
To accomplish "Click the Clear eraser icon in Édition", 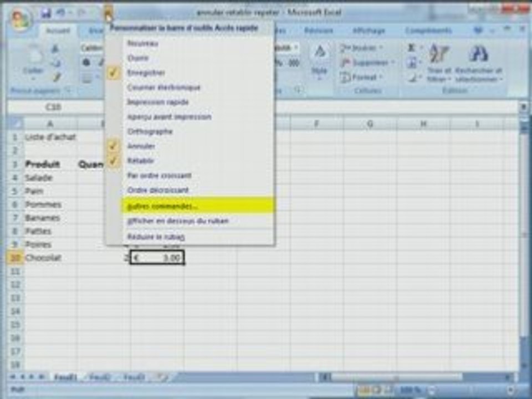I will point(412,78).
